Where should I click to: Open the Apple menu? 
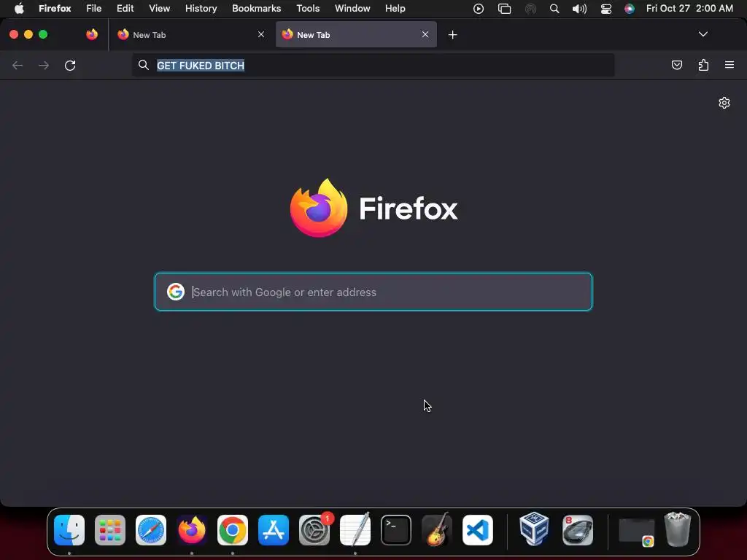pyautogui.click(x=19, y=9)
